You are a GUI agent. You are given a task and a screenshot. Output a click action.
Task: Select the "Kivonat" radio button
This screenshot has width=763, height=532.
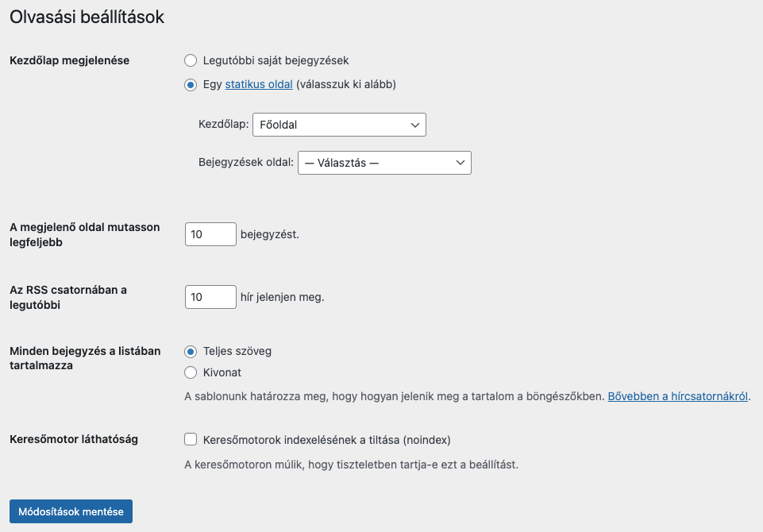click(x=191, y=373)
